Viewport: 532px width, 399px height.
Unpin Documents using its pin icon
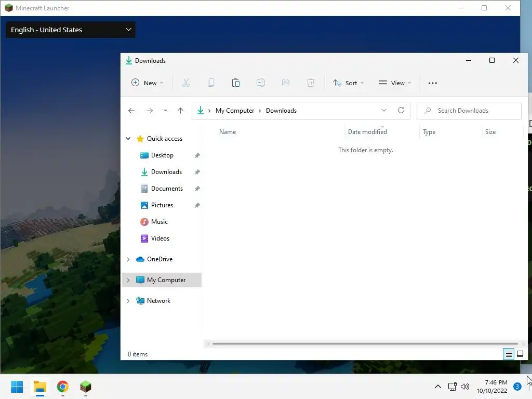197,189
